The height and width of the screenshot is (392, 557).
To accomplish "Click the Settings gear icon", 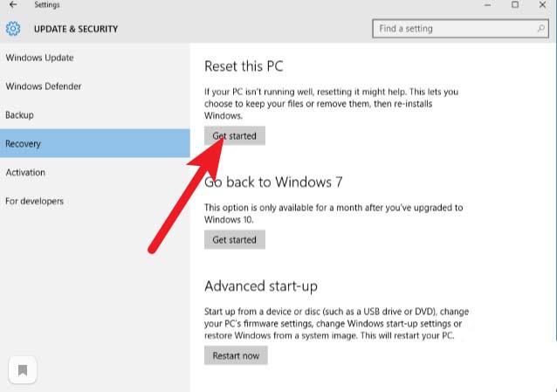I will 13,29.
